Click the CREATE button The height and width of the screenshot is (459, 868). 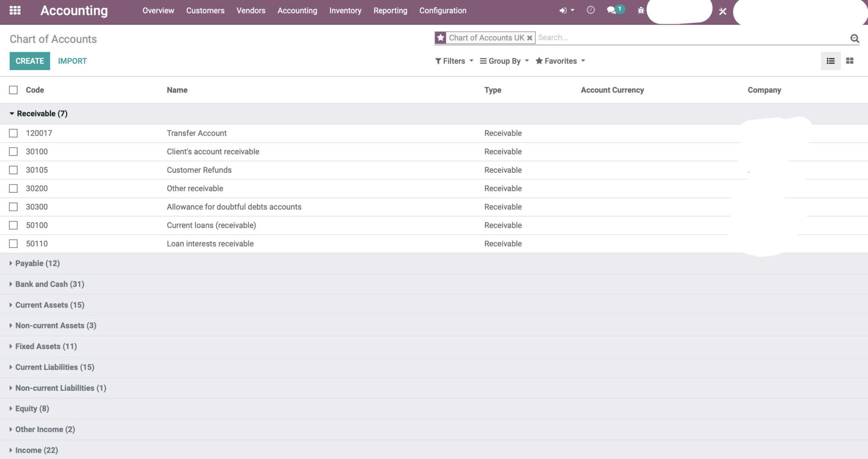pyautogui.click(x=30, y=61)
